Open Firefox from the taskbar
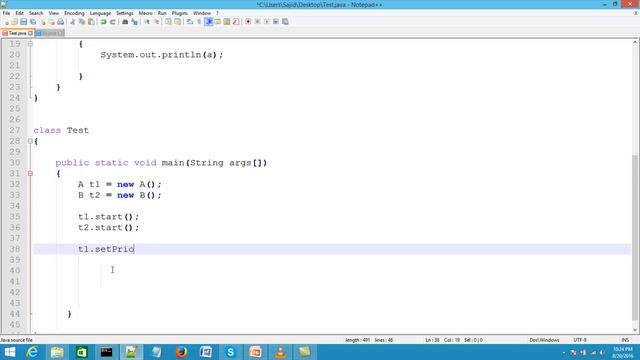640x360 pixels. tap(181, 352)
